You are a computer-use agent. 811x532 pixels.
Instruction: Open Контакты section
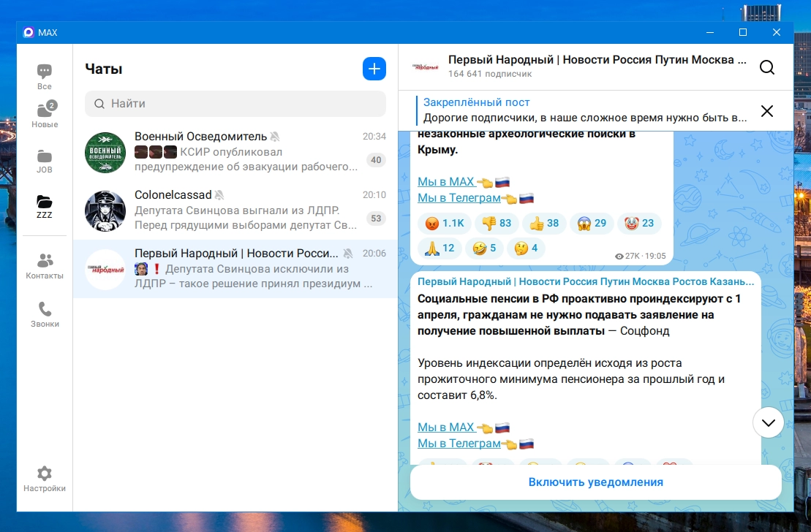click(x=45, y=266)
